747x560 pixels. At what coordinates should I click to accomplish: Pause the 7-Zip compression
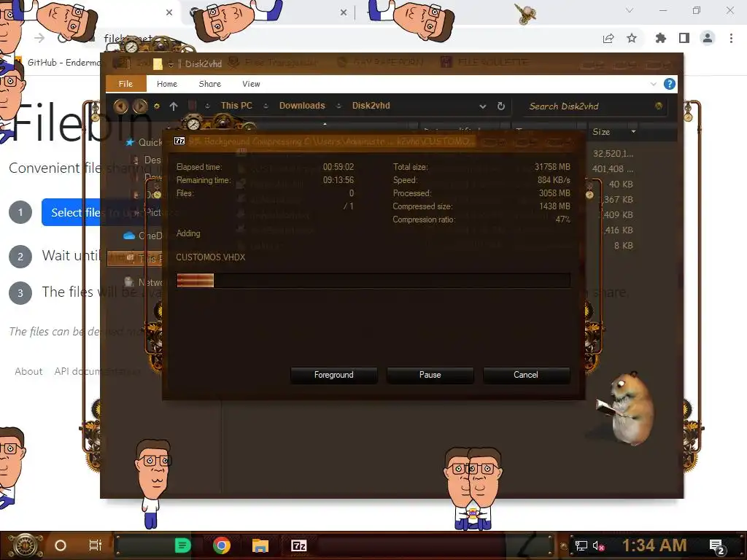point(430,375)
